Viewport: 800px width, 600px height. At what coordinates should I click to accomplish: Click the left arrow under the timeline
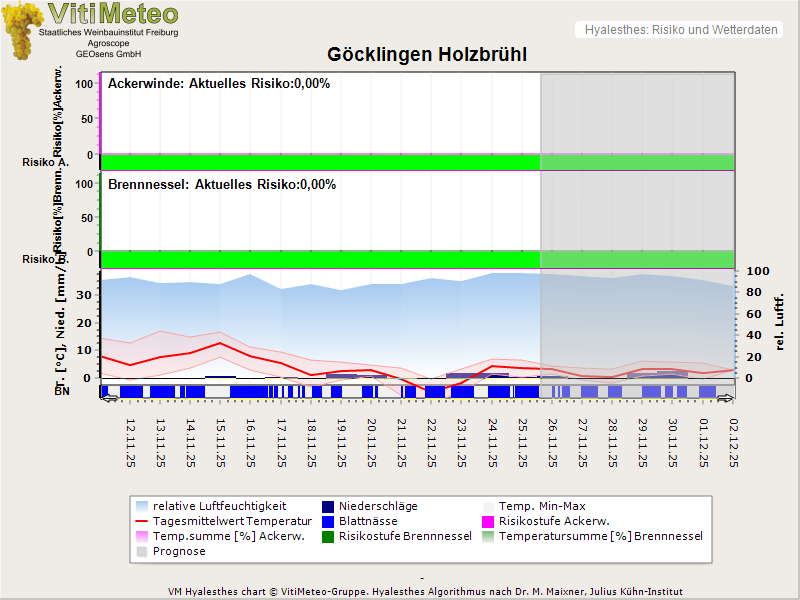tap(109, 399)
